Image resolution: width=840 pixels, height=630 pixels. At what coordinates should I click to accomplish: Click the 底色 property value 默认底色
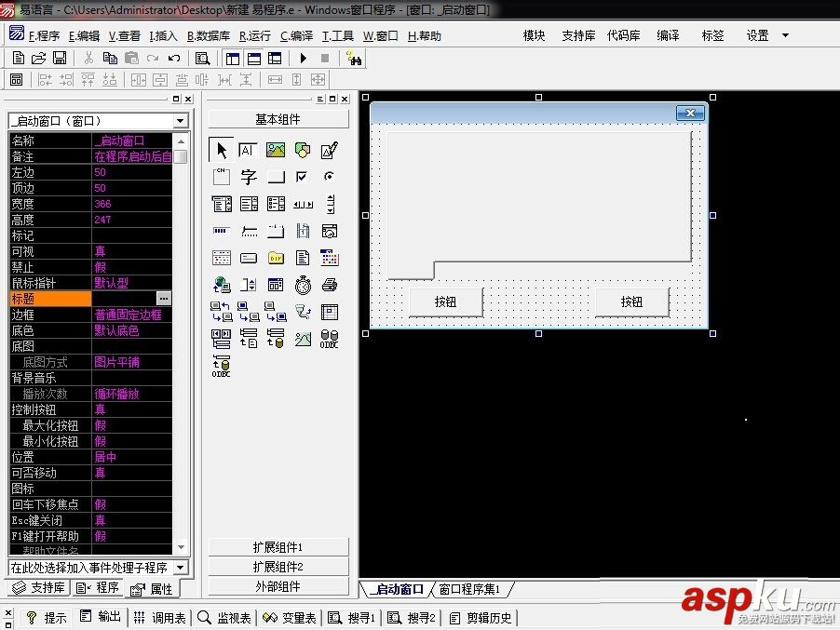coord(132,330)
